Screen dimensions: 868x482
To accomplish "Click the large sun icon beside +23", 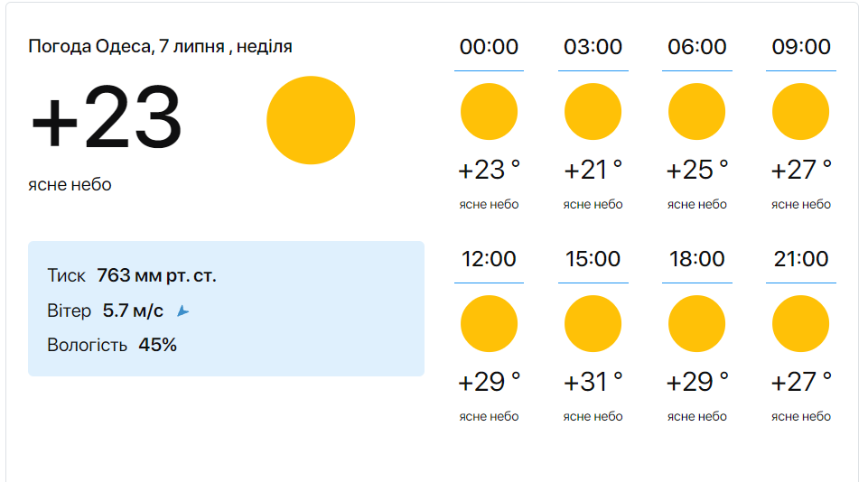I will 311,121.
